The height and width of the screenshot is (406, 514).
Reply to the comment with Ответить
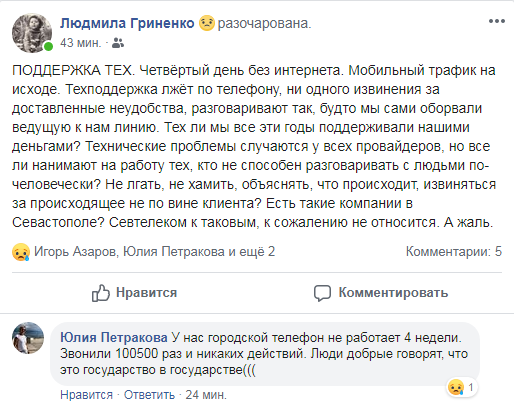click(149, 395)
